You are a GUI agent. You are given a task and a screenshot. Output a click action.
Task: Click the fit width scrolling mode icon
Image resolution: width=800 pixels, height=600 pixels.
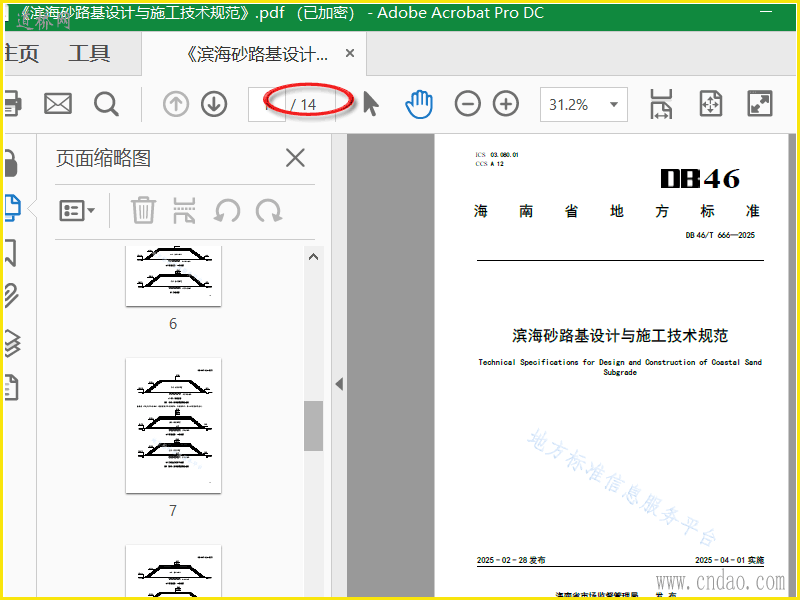coord(661,104)
